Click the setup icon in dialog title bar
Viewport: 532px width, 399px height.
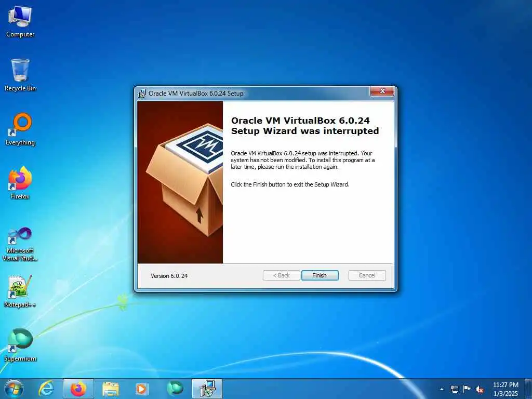pyautogui.click(x=142, y=94)
